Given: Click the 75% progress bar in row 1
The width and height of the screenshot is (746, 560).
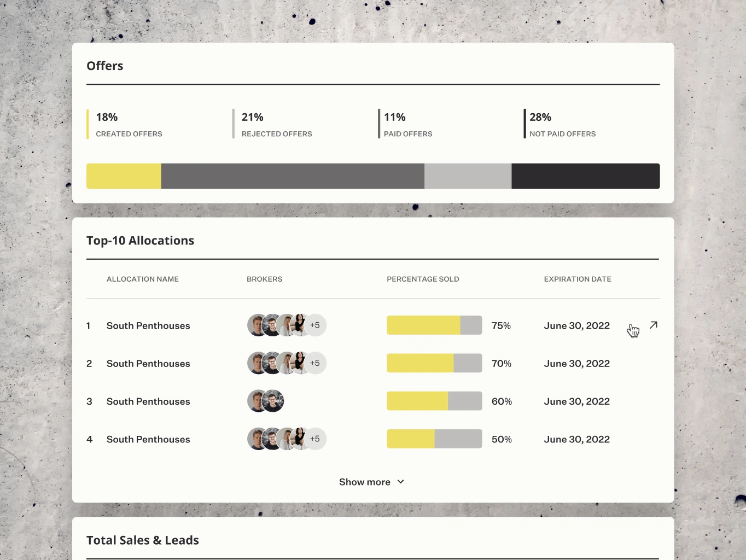Looking at the screenshot, I should [434, 325].
